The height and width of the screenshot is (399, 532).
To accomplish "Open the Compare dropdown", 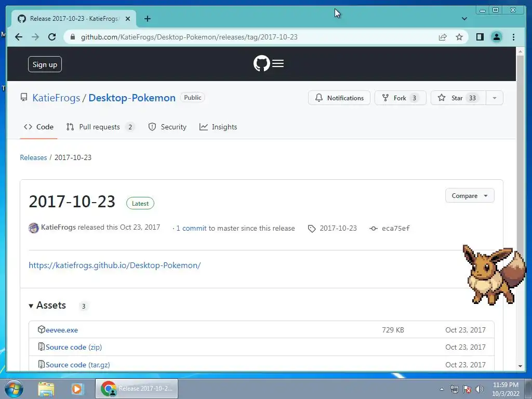I will (470, 196).
